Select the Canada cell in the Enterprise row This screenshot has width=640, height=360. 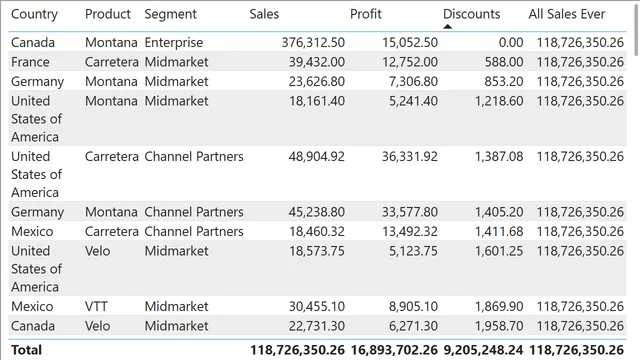pos(33,42)
